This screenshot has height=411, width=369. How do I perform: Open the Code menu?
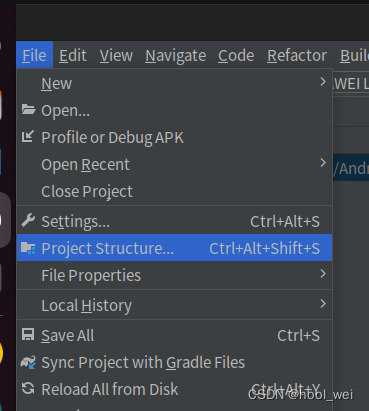click(x=236, y=55)
